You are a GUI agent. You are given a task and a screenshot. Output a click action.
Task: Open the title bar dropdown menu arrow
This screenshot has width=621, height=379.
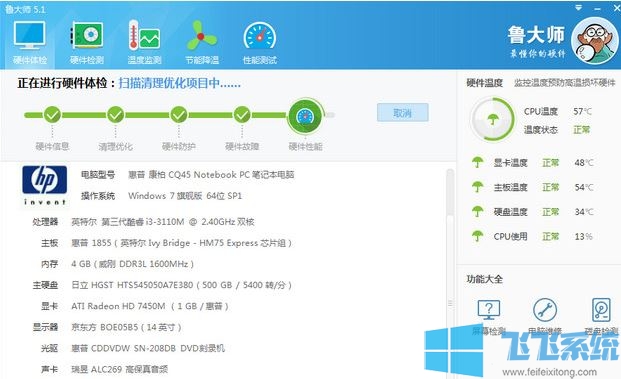tap(579, 7)
